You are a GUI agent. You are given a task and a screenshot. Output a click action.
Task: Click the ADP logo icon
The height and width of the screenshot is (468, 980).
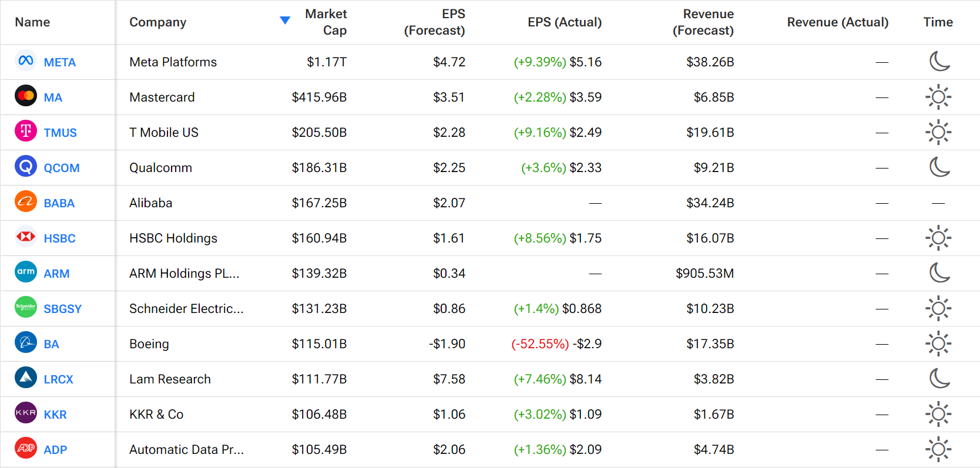(26, 448)
